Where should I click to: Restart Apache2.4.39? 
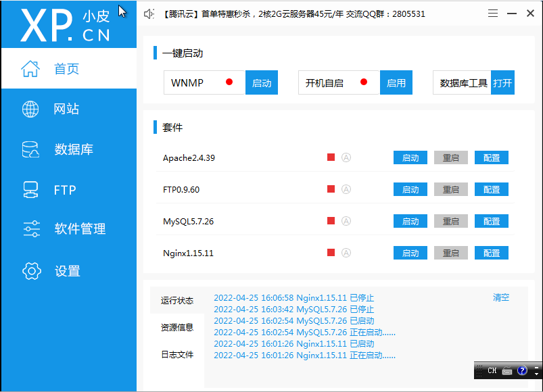(x=451, y=157)
